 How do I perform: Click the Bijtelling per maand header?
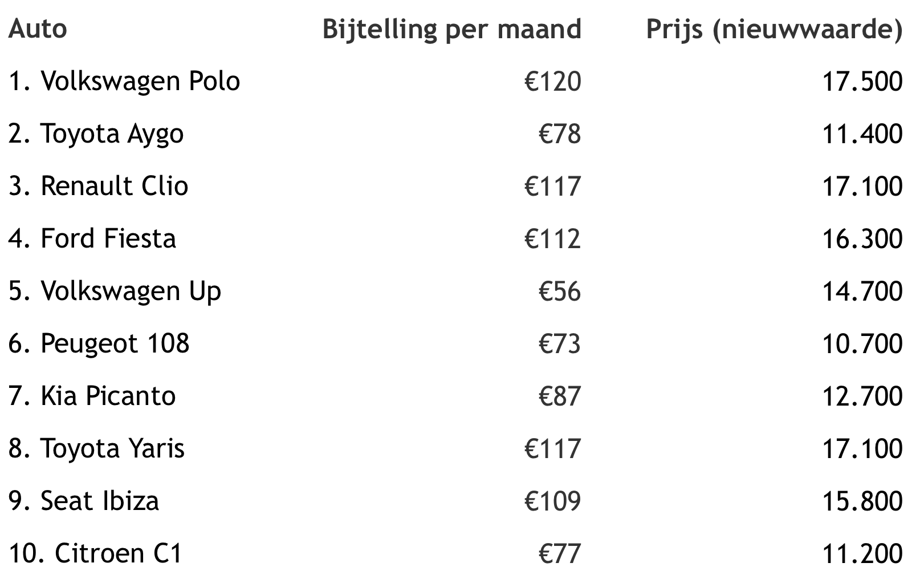point(451,29)
